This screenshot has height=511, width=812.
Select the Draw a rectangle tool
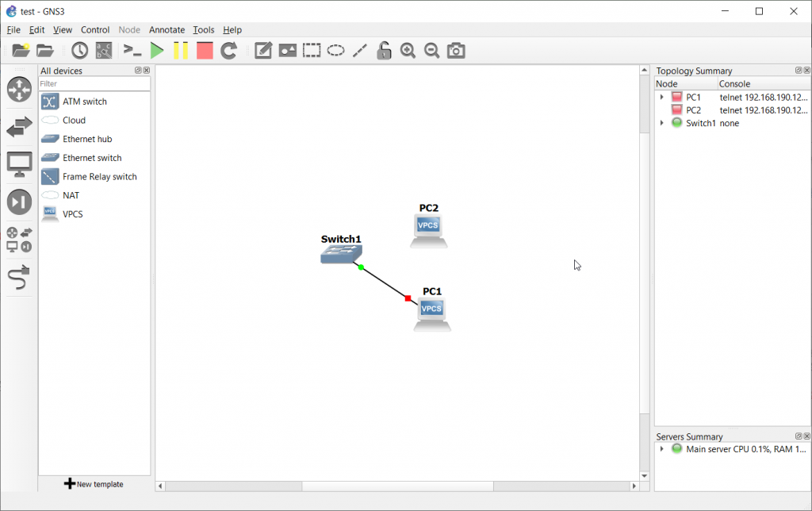311,50
